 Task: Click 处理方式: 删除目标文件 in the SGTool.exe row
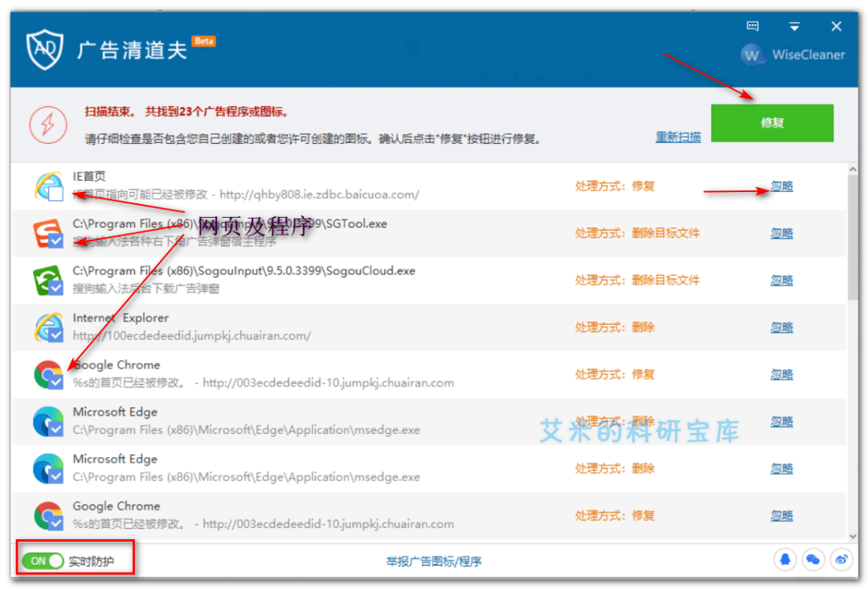tap(637, 234)
